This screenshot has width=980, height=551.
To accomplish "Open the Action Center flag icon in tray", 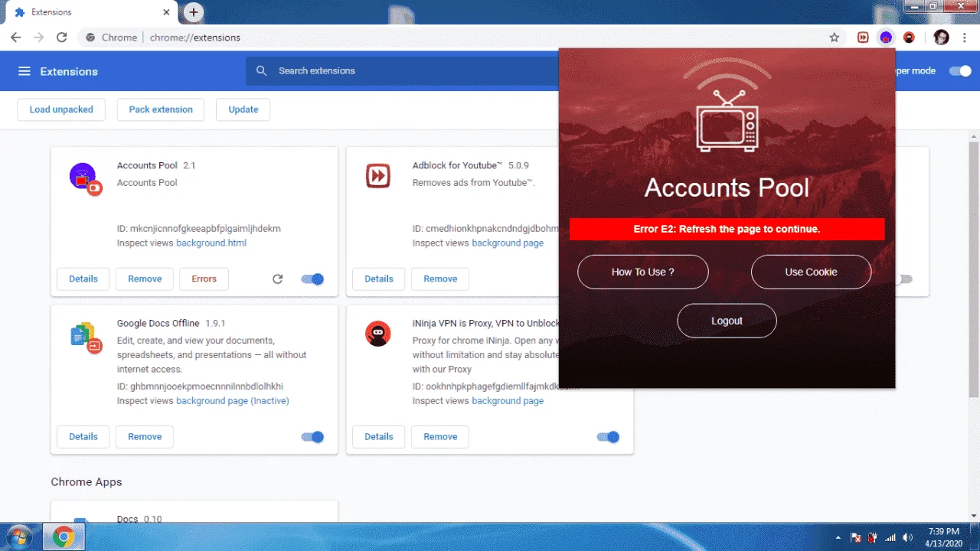I will [857, 537].
